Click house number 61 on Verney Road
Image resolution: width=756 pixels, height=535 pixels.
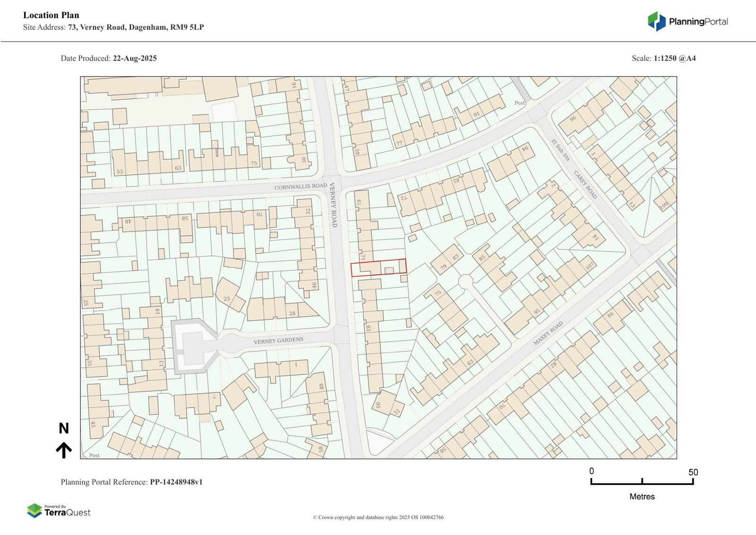(359, 202)
